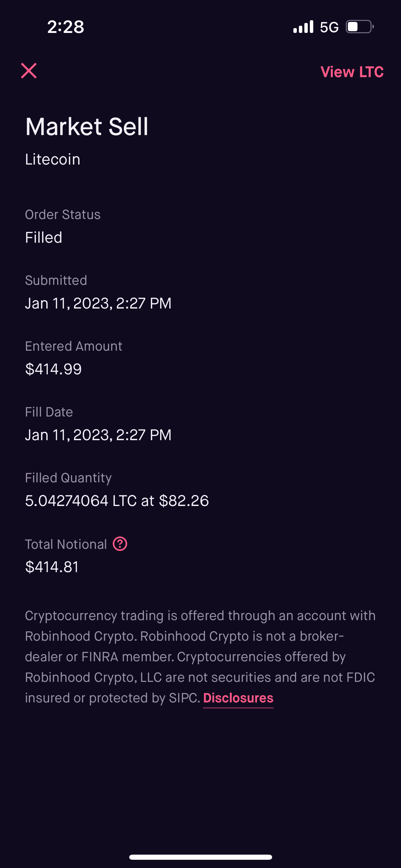Tap the cellular signal bars icon
Screen dimensions: 401x868
pos(303,27)
